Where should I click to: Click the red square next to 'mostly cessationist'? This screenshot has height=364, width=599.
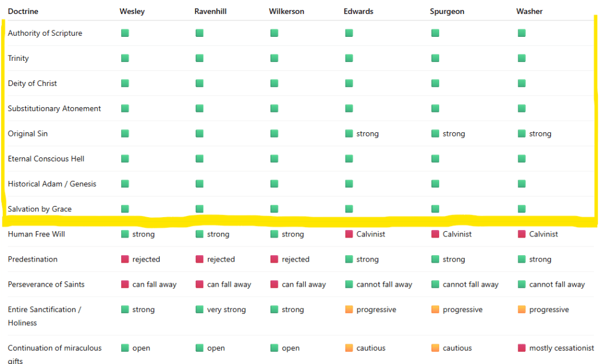pyautogui.click(x=522, y=348)
